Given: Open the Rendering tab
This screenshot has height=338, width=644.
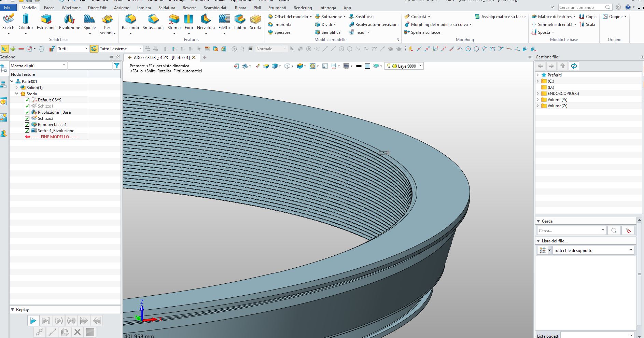Looking at the screenshot, I should pyautogui.click(x=303, y=8).
